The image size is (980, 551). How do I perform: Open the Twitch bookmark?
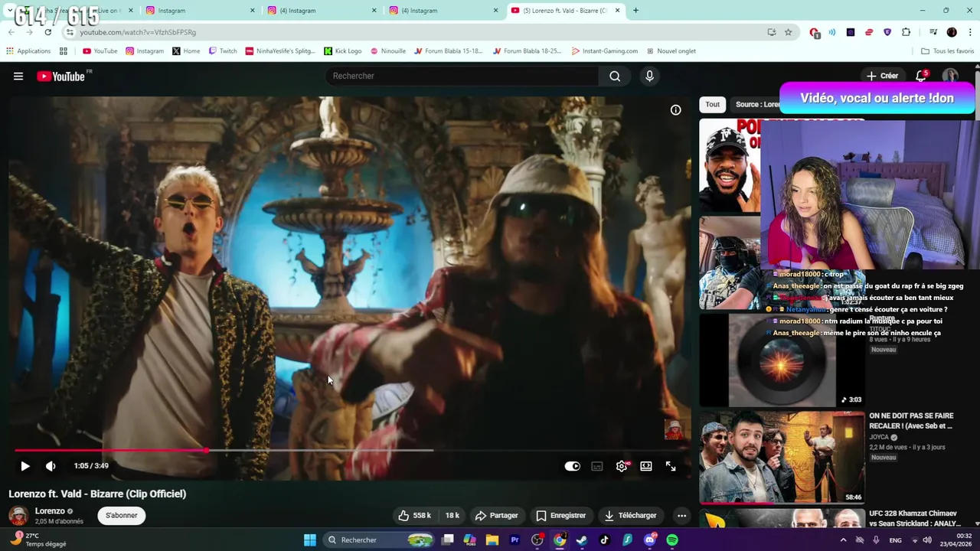click(223, 51)
